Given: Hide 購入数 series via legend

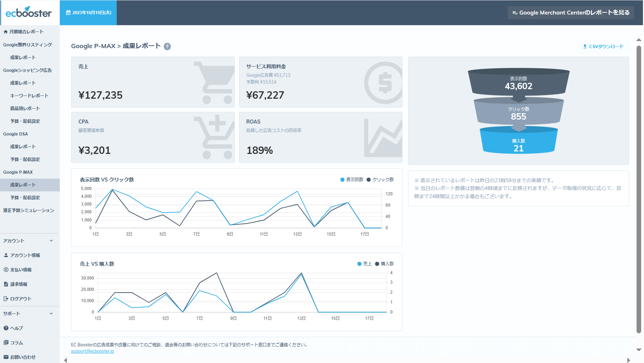Looking at the screenshot, I should point(384,264).
